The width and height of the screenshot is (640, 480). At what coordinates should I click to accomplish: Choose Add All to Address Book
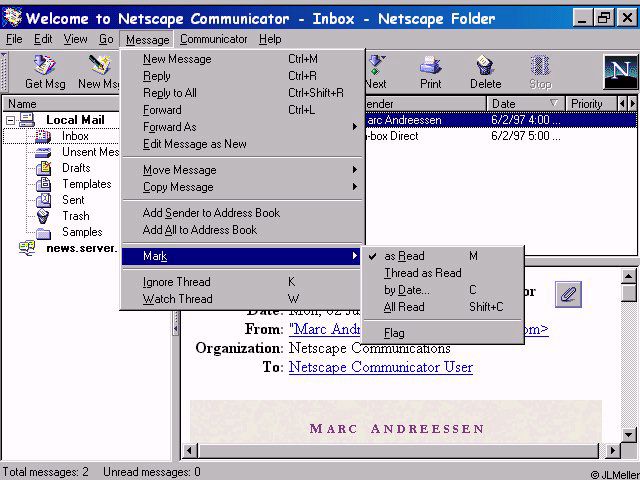pyautogui.click(x=242, y=230)
